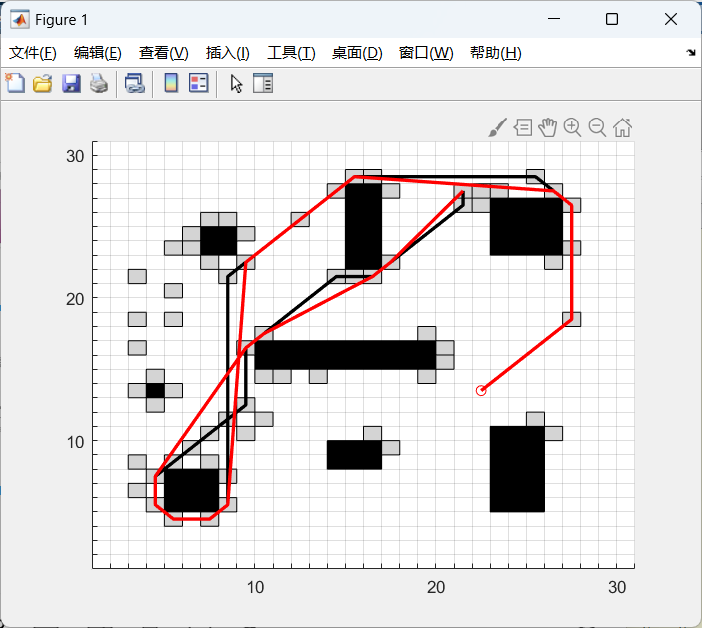The width and height of the screenshot is (702, 628).
Task: Open the 窗口(W) menu
Action: click(x=426, y=53)
